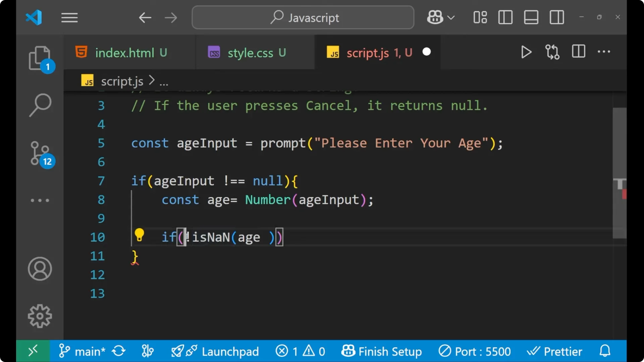Open the Explorer view
This screenshot has height=362, width=644.
[40, 58]
